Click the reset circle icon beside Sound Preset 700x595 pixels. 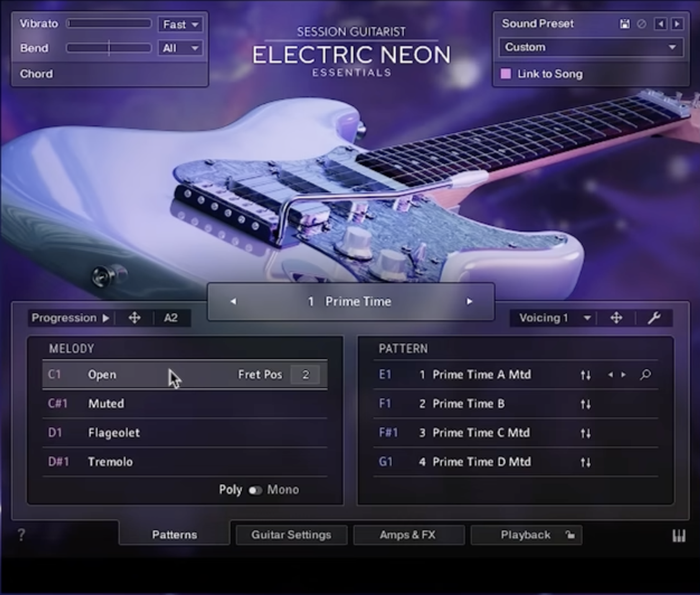[641, 24]
